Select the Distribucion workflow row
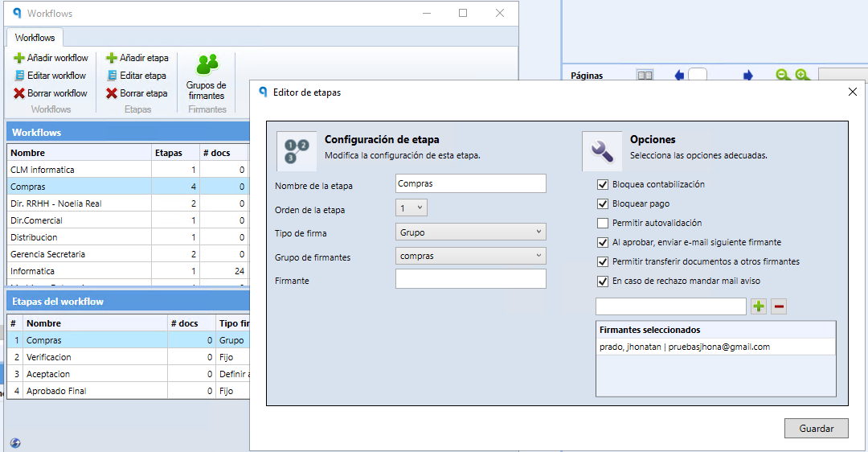This screenshot has height=452, width=868. [129, 237]
